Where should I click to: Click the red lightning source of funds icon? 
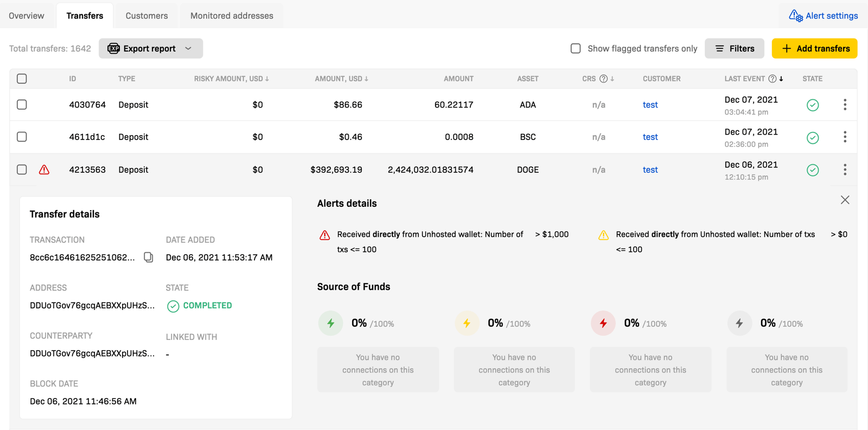tap(603, 324)
